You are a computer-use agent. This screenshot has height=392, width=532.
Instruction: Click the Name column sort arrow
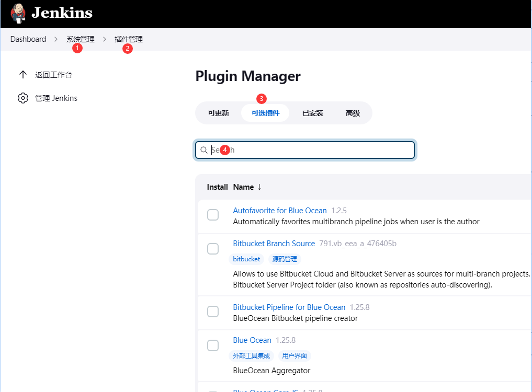point(259,187)
